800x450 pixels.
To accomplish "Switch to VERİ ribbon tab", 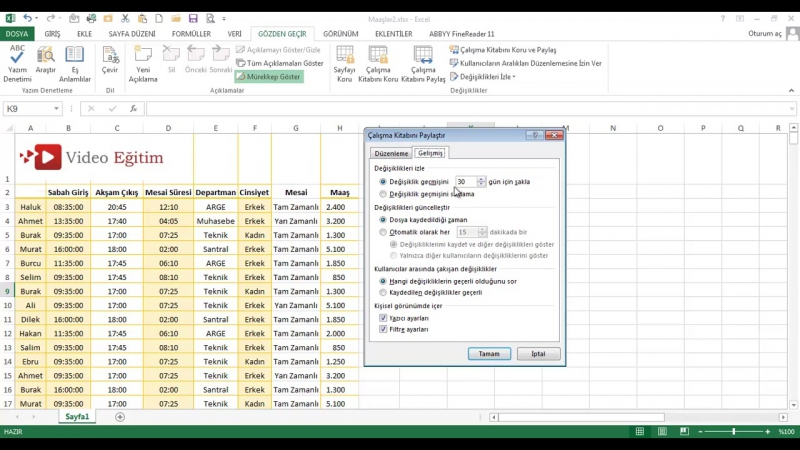I will 234,34.
